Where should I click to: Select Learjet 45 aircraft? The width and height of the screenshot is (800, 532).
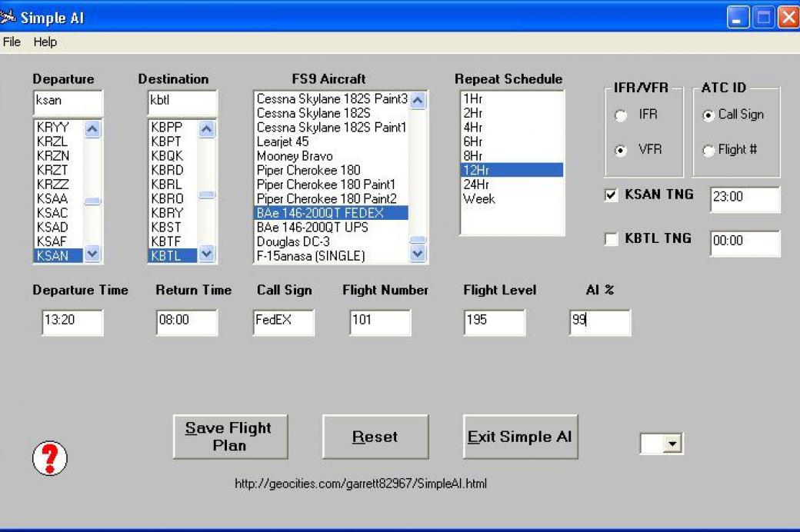pos(332,141)
